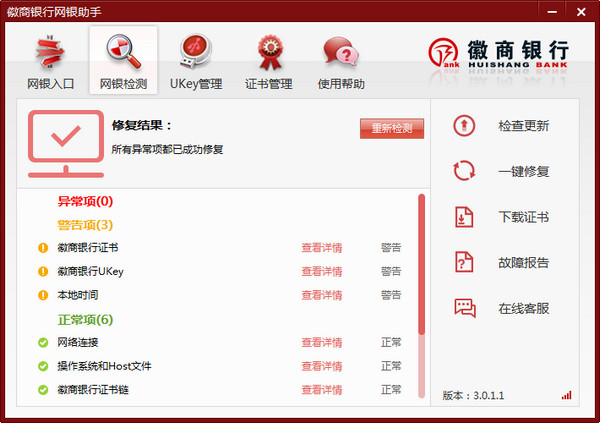Click the results list scrollbar thumb
Screen dimensions: 600x423
point(421,264)
